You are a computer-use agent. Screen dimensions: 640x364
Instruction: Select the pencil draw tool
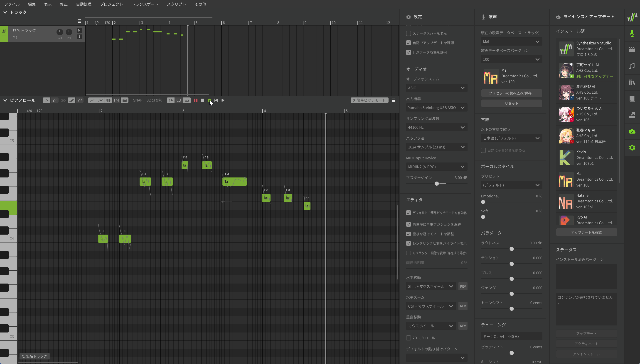tap(54, 100)
